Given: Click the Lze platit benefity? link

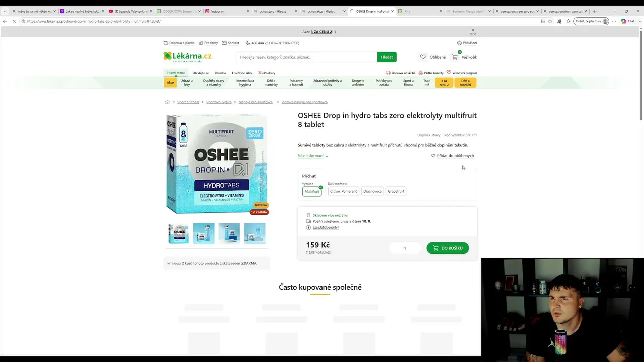Looking at the screenshot, I should click(x=326, y=228).
